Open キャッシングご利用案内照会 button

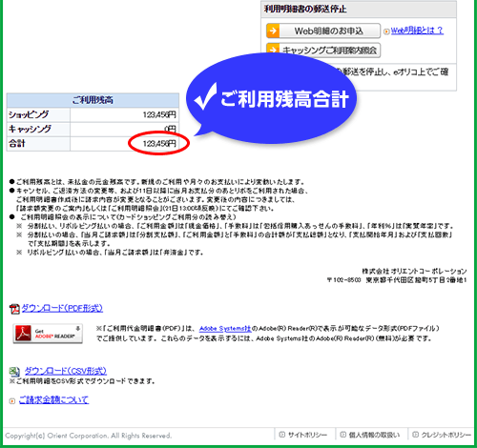pos(323,50)
